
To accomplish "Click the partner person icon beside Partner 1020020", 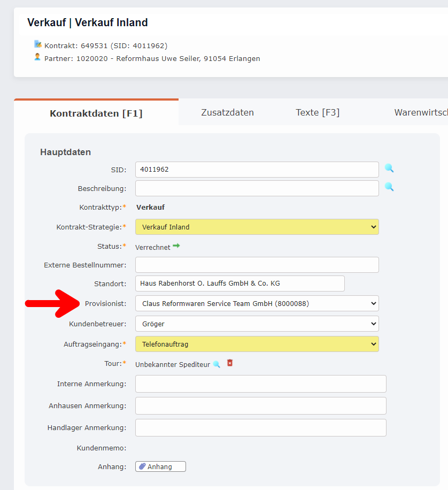I will tap(37, 58).
